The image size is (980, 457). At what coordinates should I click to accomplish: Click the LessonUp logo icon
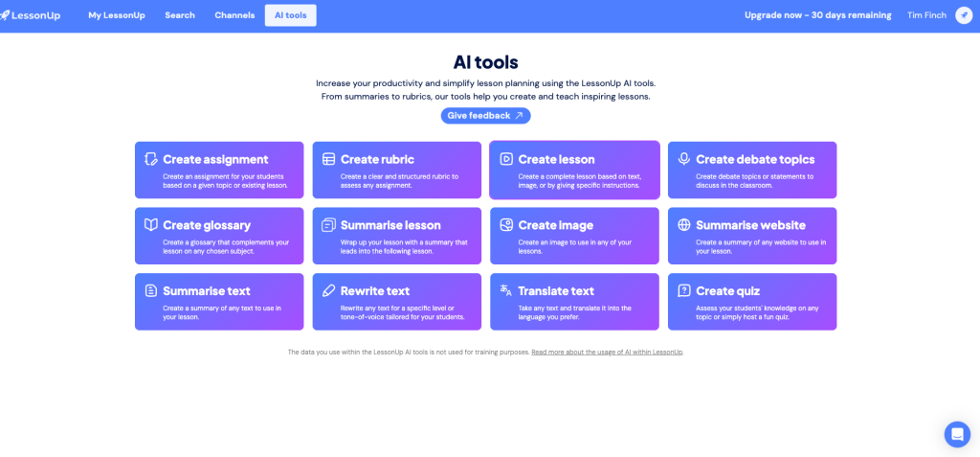(x=5, y=15)
